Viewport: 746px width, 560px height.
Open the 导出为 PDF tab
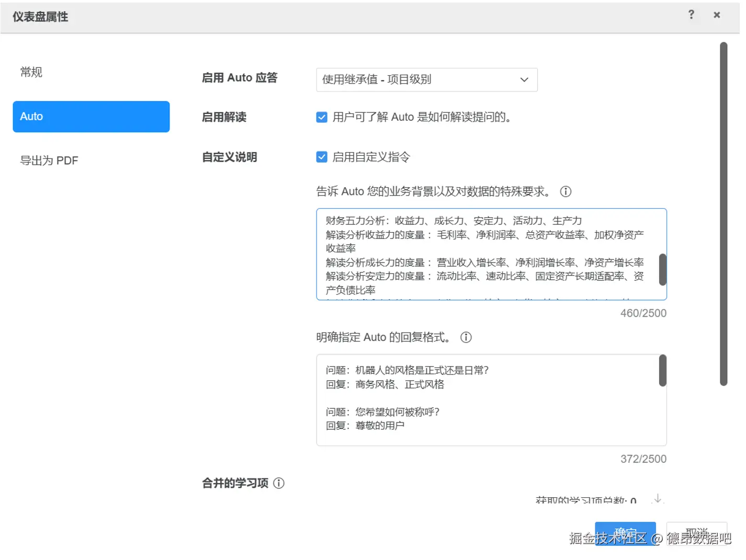pos(49,160)
